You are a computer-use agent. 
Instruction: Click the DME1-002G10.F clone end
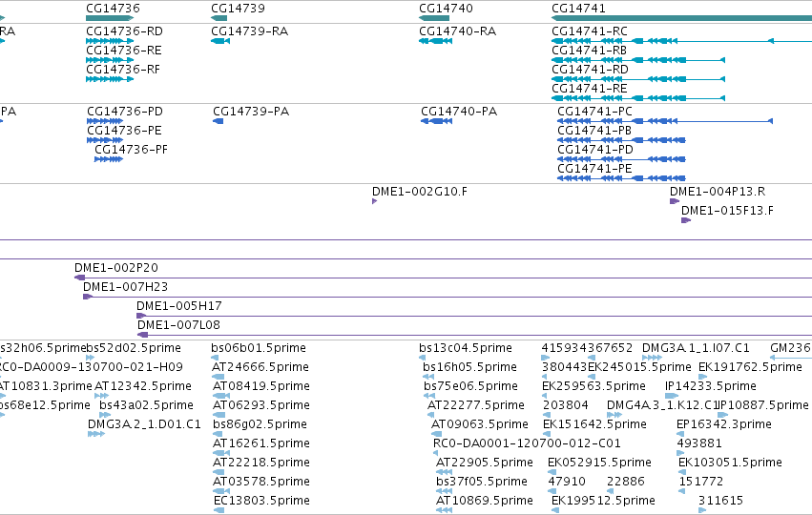click(374, 201)
